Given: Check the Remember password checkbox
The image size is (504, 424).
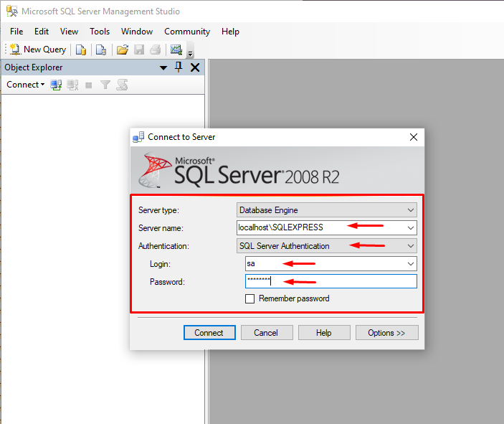Looking at the screenshot, I should 249,299.
